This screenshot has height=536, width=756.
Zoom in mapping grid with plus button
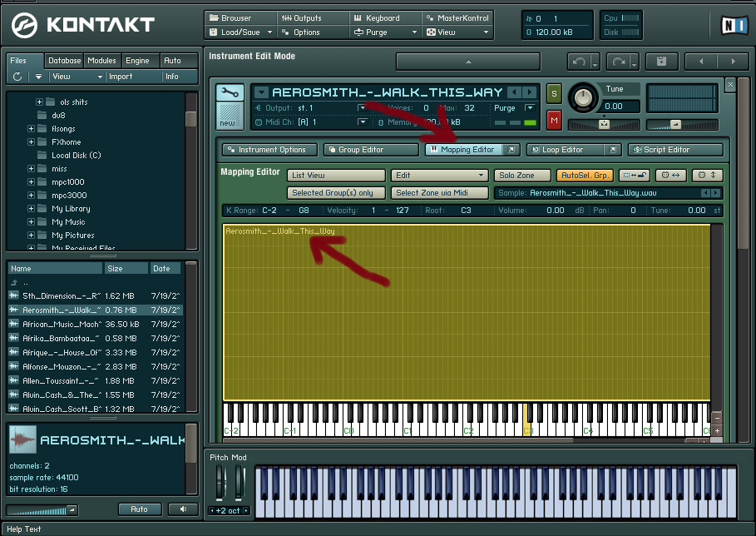[717, 430]
